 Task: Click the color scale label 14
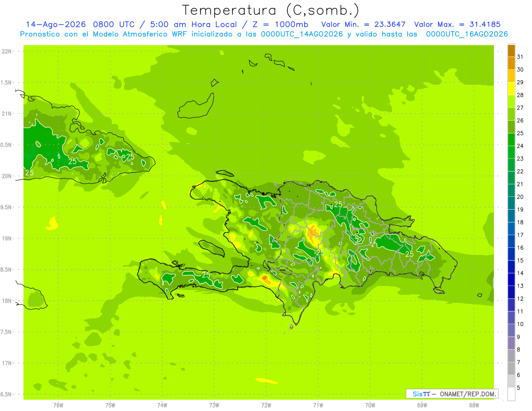pyautogui.click(x=520, y=273)
